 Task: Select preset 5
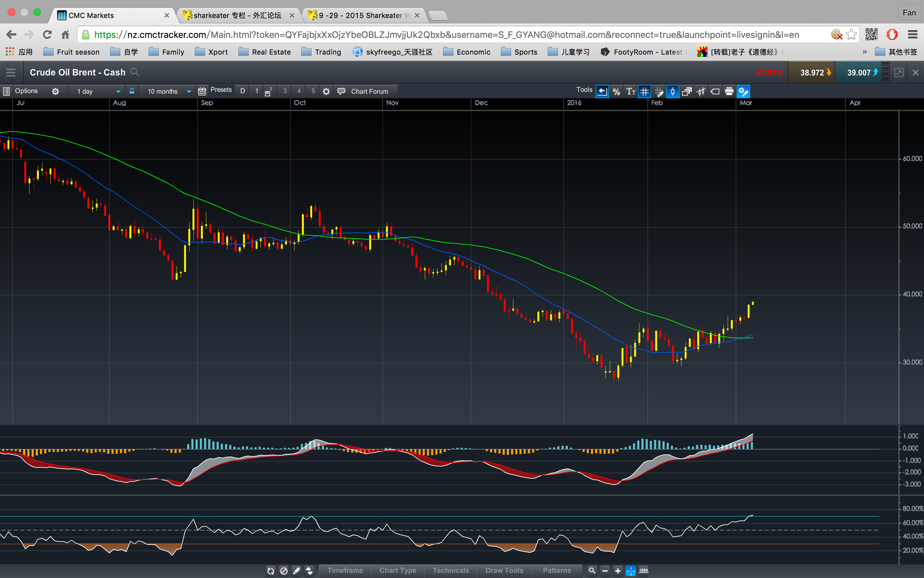click(313, 91)
